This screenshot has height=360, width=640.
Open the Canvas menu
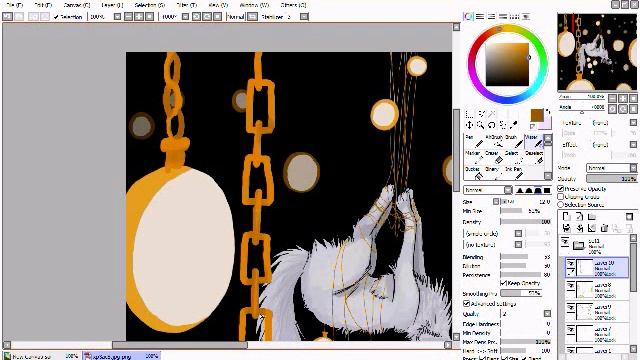77,5
